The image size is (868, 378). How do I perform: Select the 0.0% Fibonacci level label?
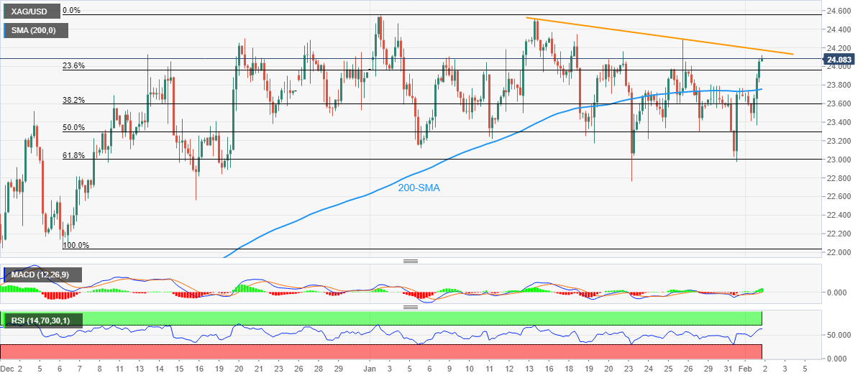pyautogui.click(x=71, y=11)
